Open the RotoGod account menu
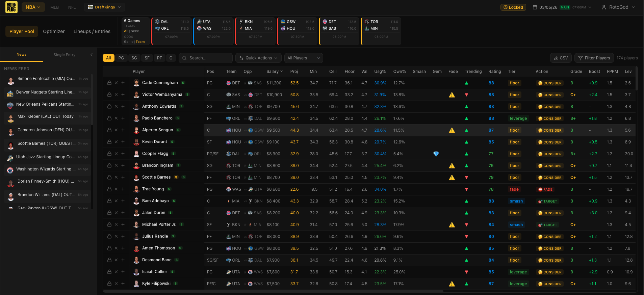Viewport: 644px width, 295px height. 618,7
